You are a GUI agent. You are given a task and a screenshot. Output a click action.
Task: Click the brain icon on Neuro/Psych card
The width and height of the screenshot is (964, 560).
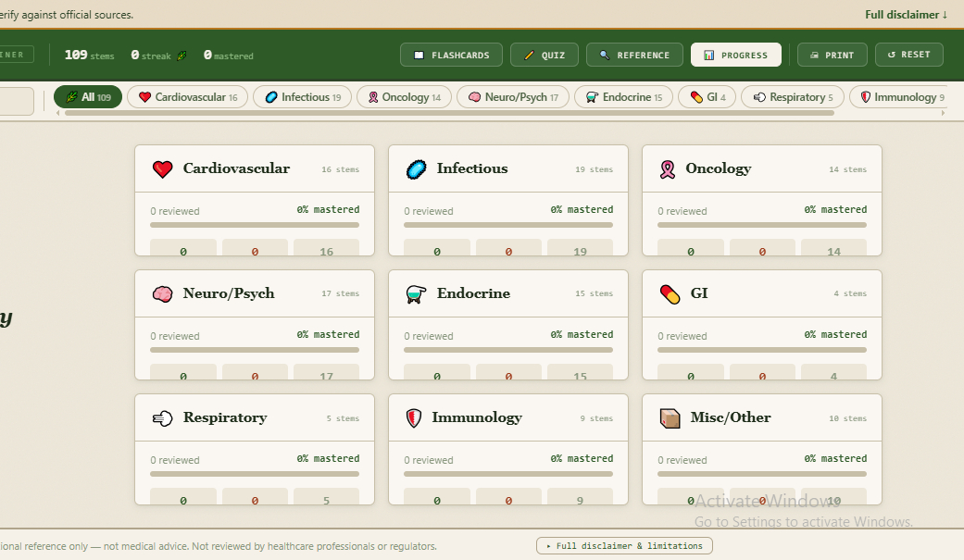[162, 293]
